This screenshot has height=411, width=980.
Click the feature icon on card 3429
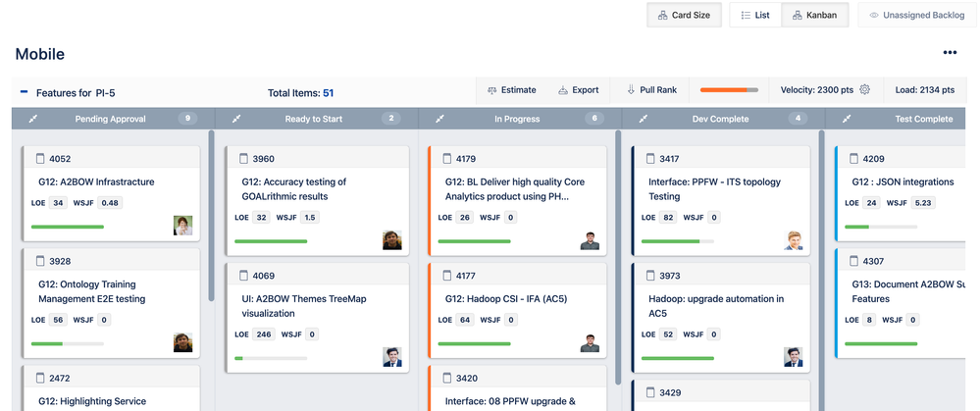650,392
